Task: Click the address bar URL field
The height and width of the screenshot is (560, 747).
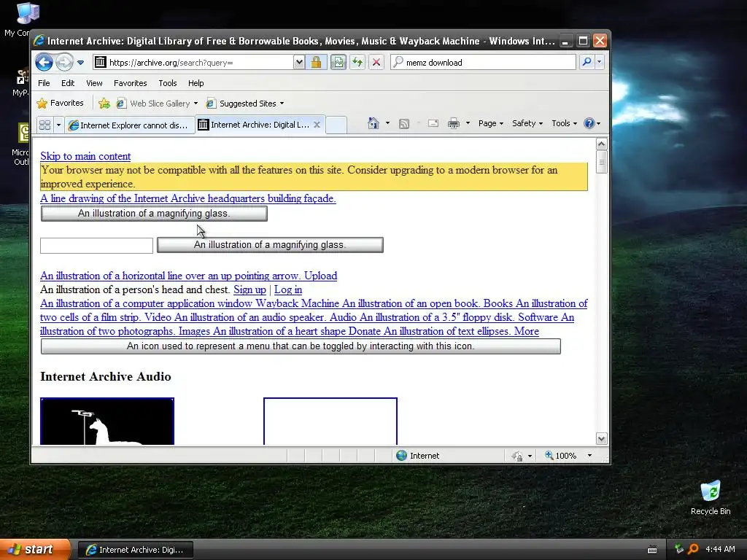Action: pyautogui.click(x=193, y=63)
